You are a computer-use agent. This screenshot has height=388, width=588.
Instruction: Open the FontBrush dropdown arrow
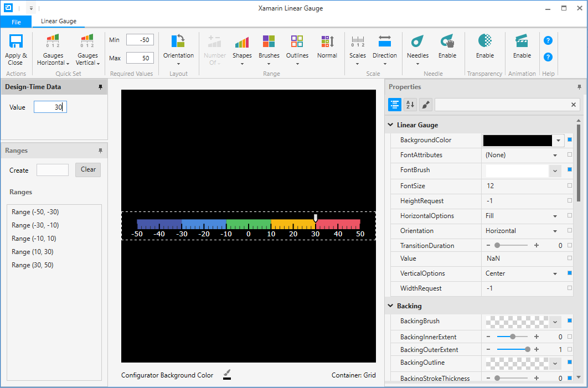tap(555, 171)
